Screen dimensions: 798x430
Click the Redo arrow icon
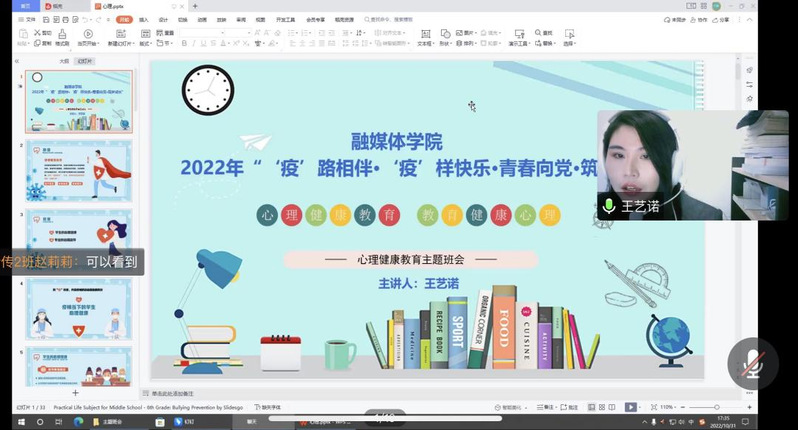click(99, 20)
